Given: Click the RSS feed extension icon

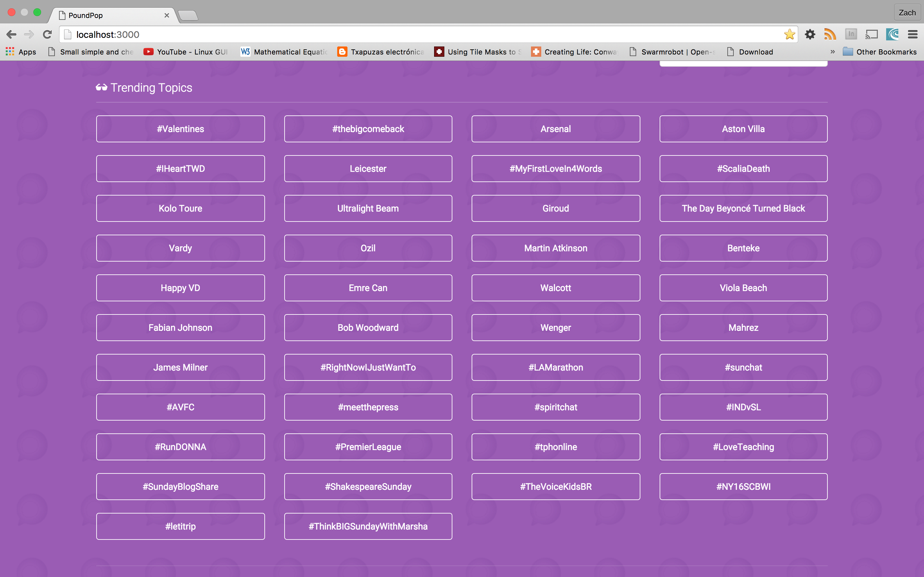Looking at the screenshot, I should coord(830,34).
